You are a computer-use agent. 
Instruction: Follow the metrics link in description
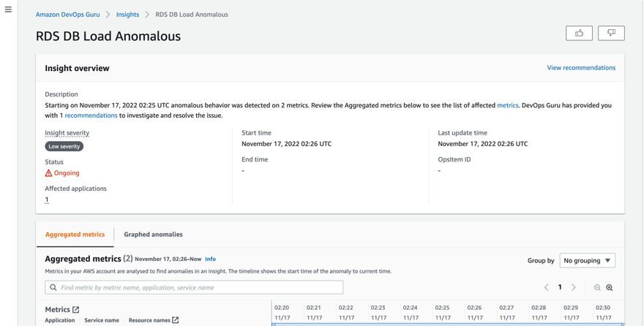click(508, 105)
